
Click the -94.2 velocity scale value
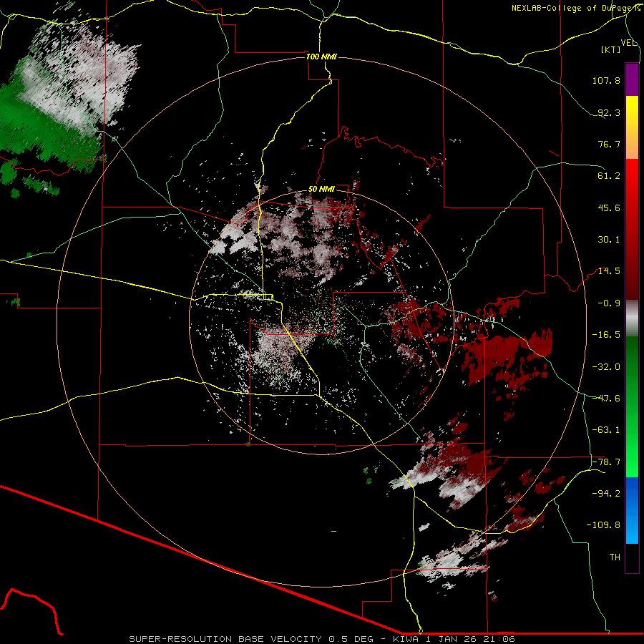point(606,493)
